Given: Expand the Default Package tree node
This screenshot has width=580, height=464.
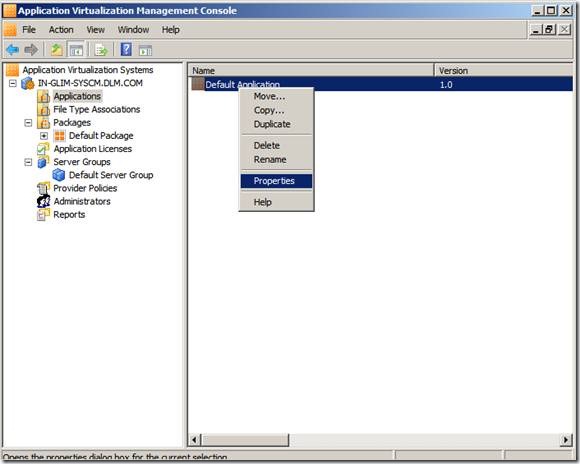Looking at the screenshot, I should [44, 136].
